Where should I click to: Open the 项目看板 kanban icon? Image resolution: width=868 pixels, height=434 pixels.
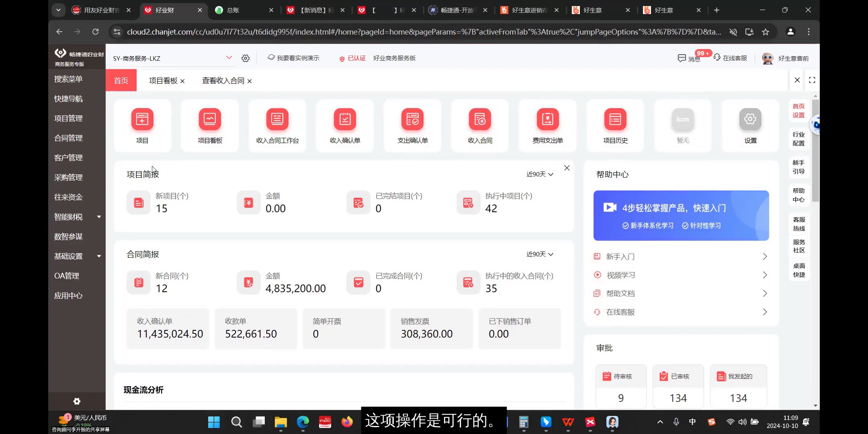pos(209,119)
